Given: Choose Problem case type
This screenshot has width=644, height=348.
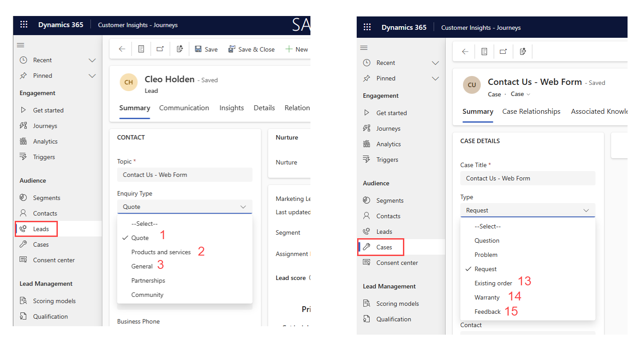Looking at the screenshot, I should [x=486, y=255].
